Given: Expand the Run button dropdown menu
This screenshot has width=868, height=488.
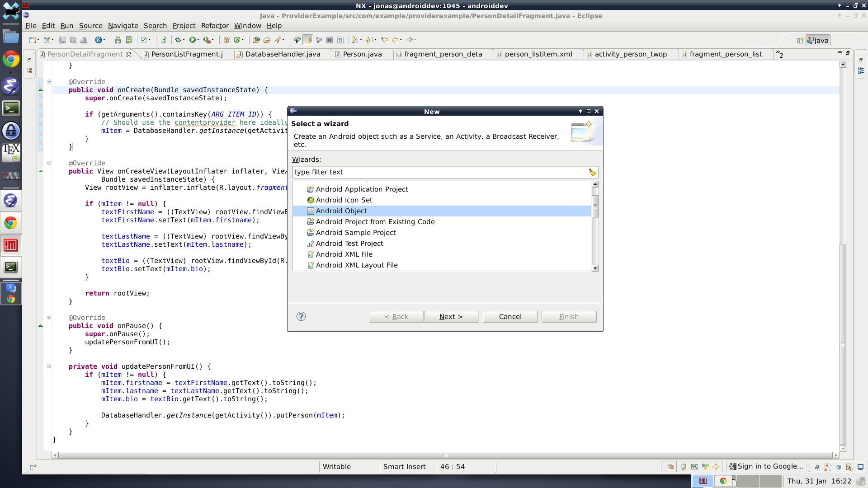Looking at the screenshot, I should coord(199,40).
